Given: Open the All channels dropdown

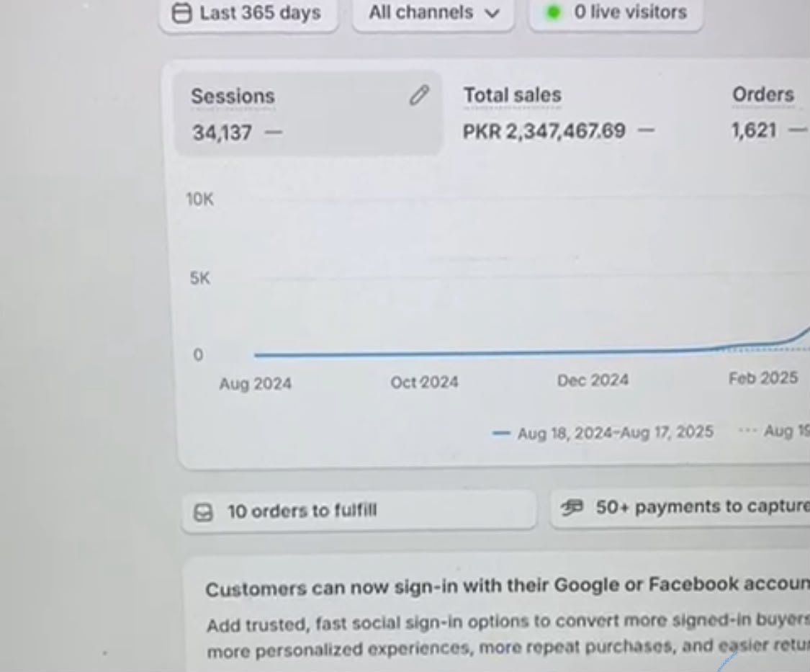Looking at the screenshot, I should tap(433, 13).
